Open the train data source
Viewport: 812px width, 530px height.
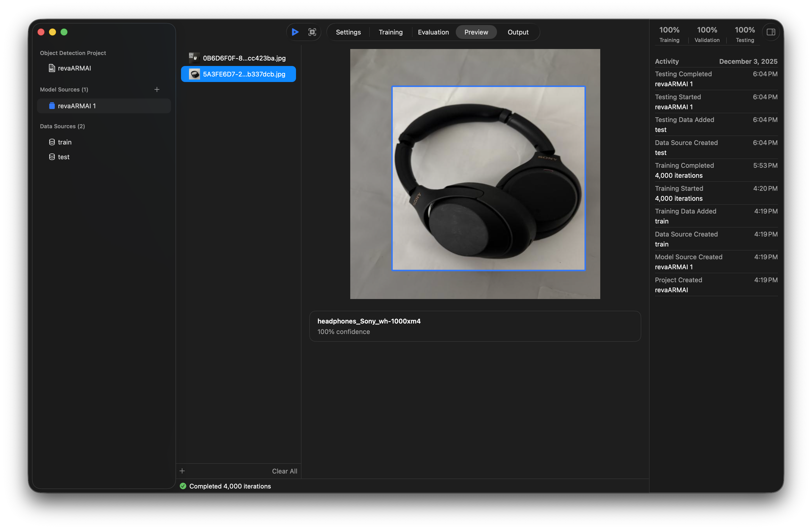104,142
